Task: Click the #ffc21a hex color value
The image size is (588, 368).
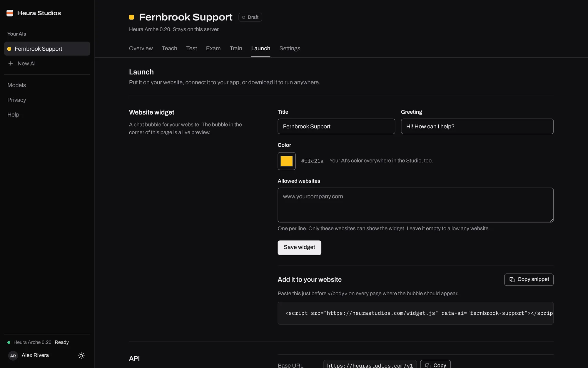Action: click(x=312, y=161)
